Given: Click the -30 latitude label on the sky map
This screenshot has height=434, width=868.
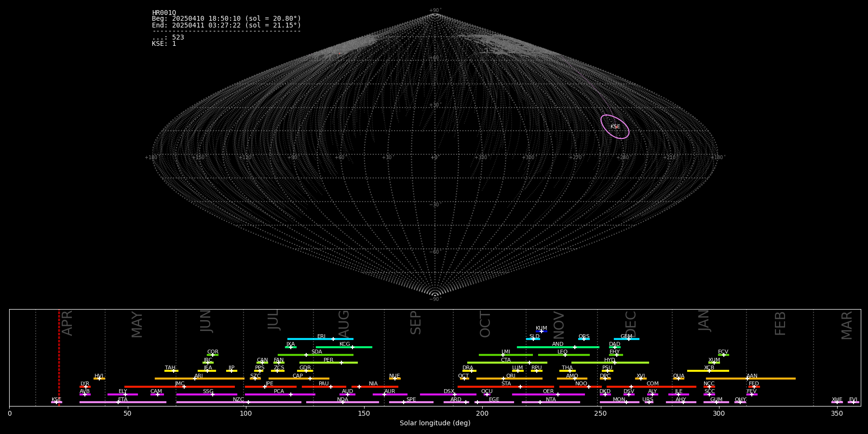Looking at the screenshot, I should pyautogui.click(x=434, y=205).
